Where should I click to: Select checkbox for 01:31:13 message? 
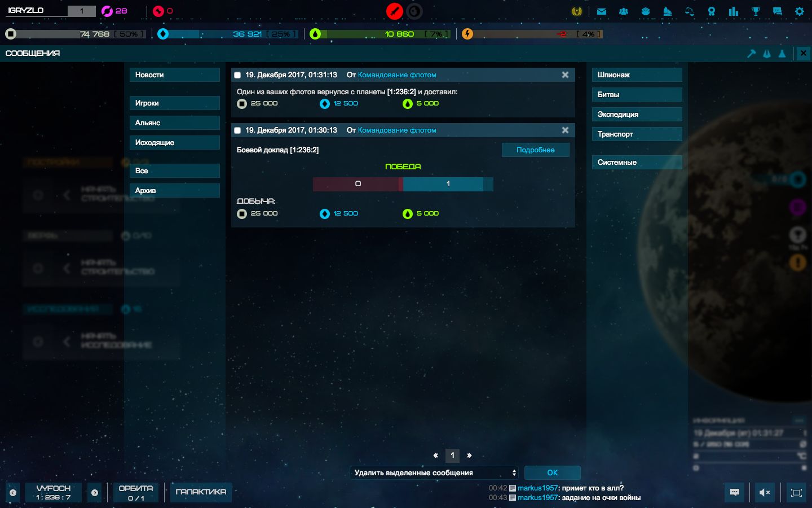coord(237,75)
